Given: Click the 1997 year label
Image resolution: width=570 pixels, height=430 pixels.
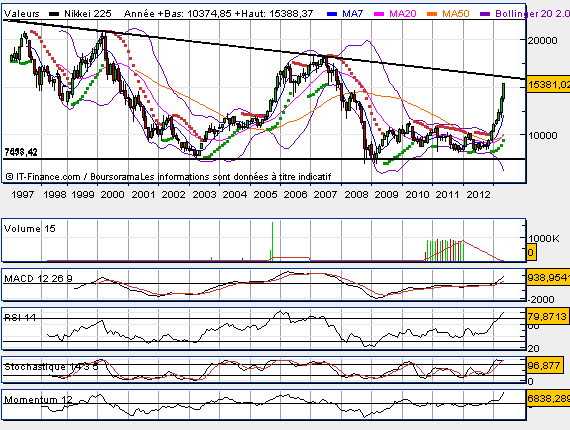Looking at the screenshot, I should point(23,194).
